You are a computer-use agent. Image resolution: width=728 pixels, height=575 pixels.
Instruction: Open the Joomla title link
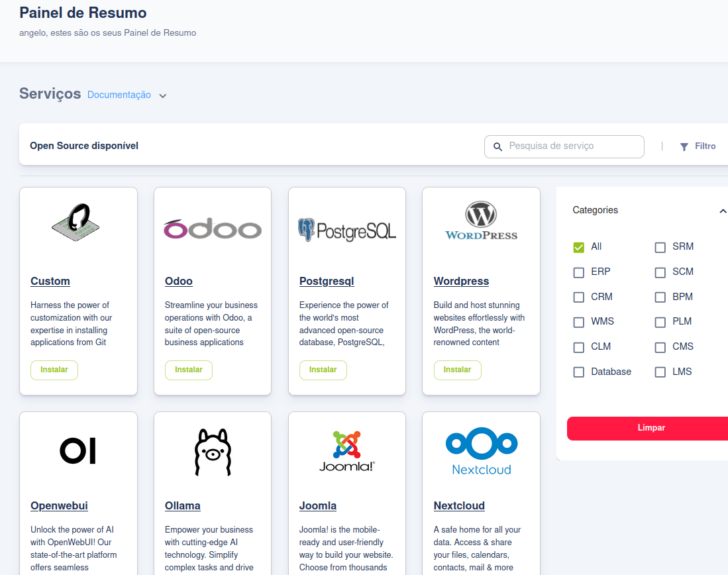317,506
